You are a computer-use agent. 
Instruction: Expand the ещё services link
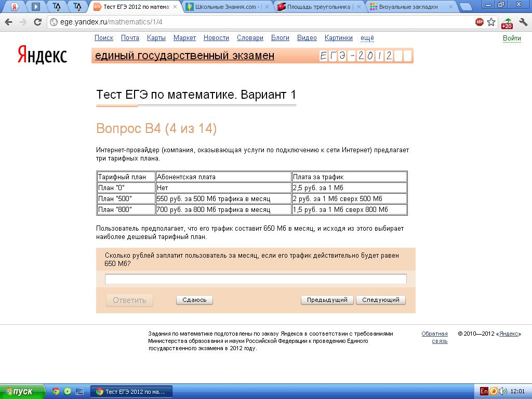pos(367,38)
